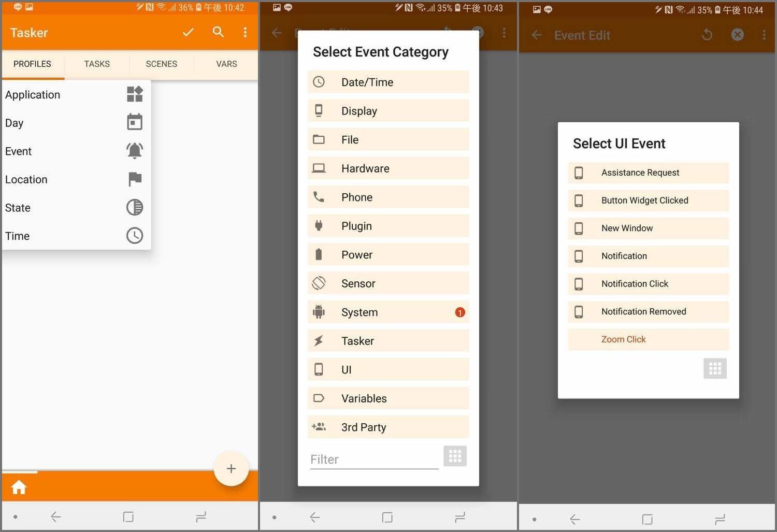This screenshot has height=532, width=777.
Task: Open the overflow menu in Tasker header
Action: click(245, 33)
